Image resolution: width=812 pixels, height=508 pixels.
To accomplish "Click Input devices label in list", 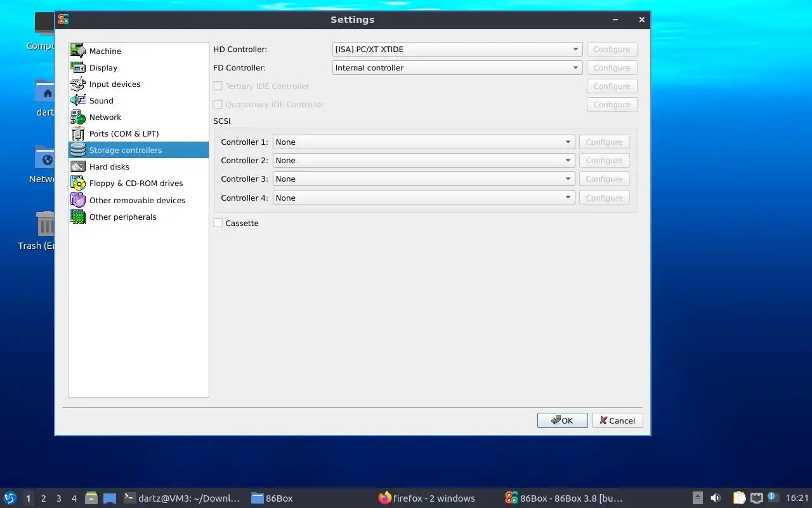I will click(x=115, y=84).
